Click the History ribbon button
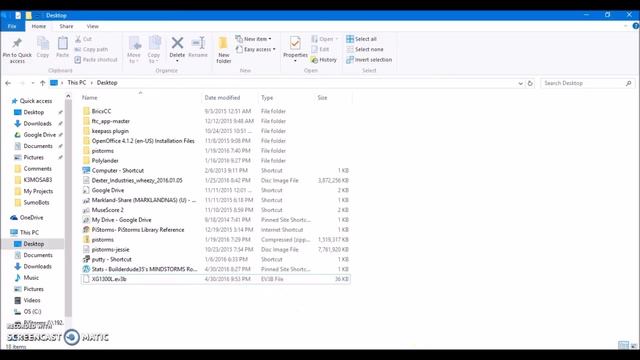640x360 pixels. click(x=324, y=60)
